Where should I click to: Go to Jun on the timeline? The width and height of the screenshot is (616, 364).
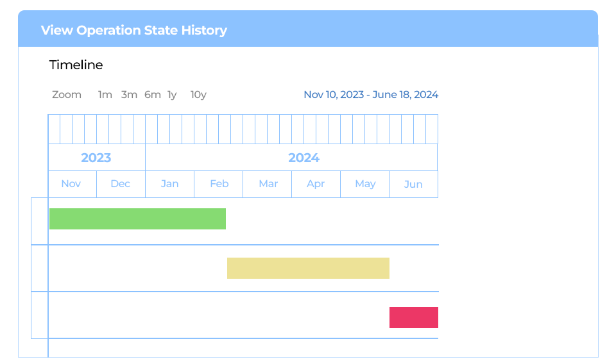(413, 184)
